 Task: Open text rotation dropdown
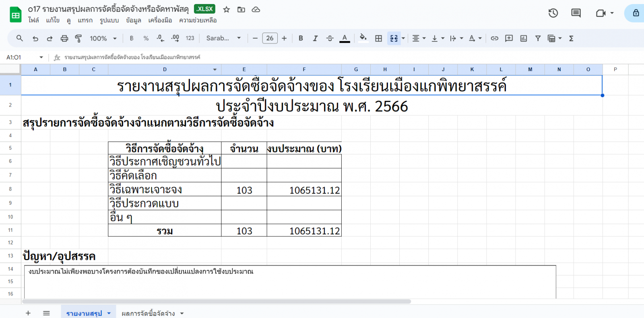pyautogui.click(x=475, y=38)
